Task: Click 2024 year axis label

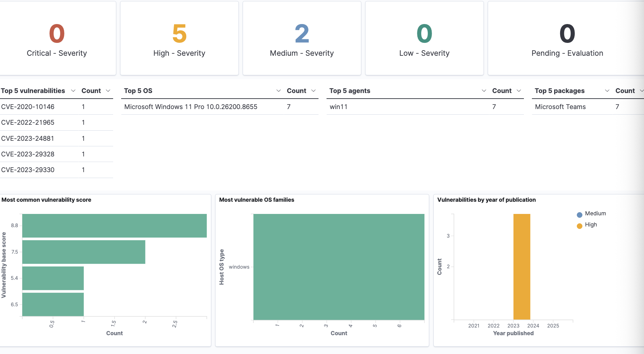Action: tap(533, 326)
